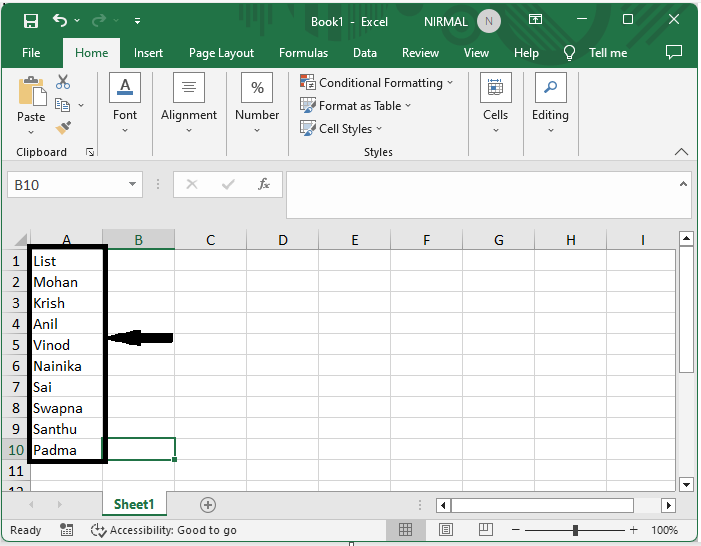Screen dimensions: 701x546
Task: Click the zoom slider handle
Action: coord(575,530)
